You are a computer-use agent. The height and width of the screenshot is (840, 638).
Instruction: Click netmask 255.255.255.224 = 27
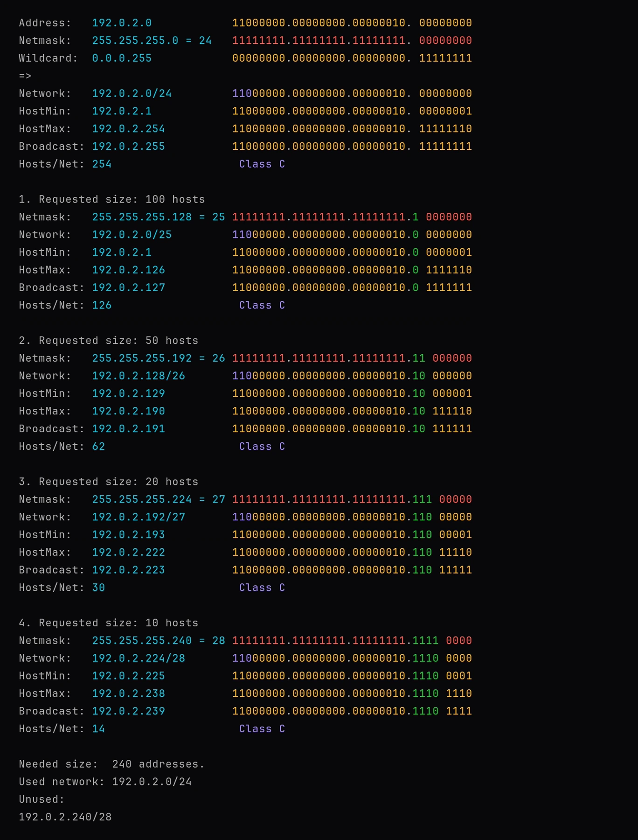(159, 499)
